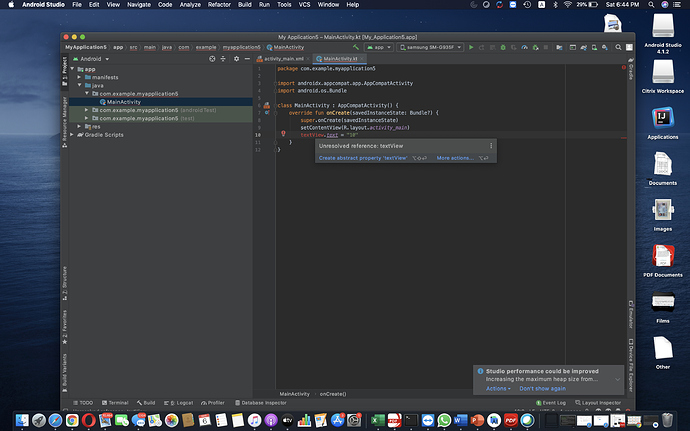Expand the manifests folder

[79, 77]
